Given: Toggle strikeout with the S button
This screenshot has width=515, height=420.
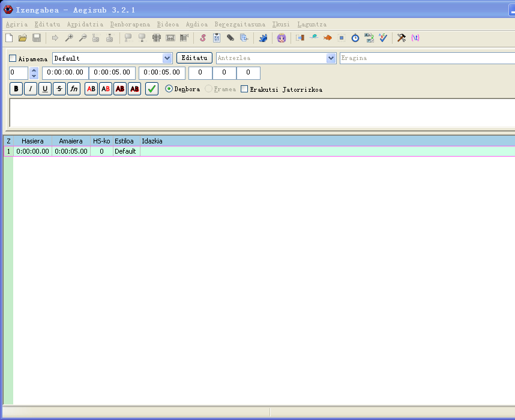Looking at the screenshot, I should (59, 89).
